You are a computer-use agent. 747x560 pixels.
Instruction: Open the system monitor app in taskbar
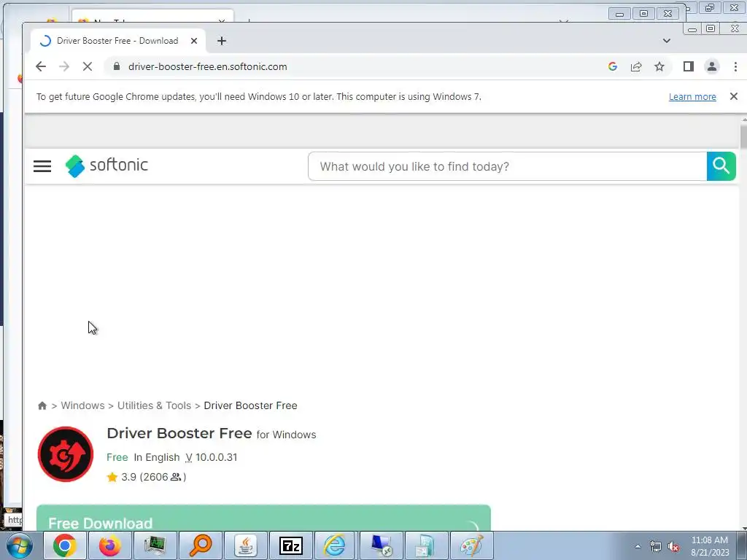155,545
